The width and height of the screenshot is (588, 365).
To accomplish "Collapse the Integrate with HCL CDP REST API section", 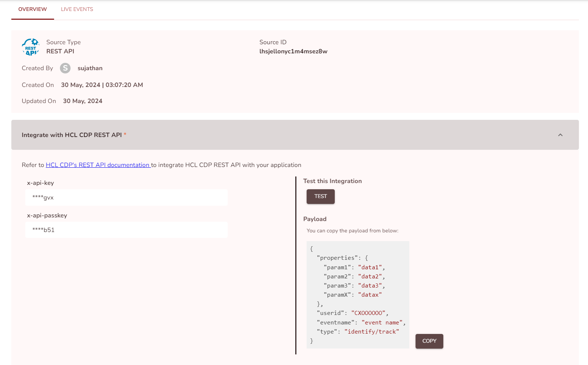I will click(560, 135).
